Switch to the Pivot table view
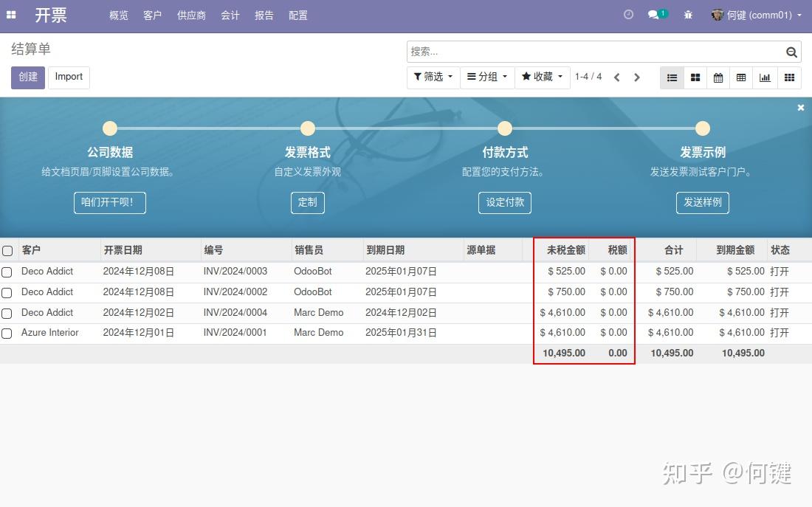 [x=741, y=77]
